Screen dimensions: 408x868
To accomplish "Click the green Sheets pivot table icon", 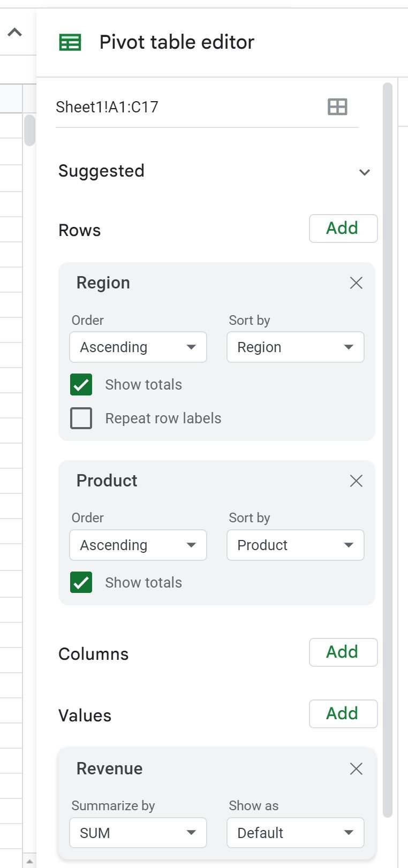I will point(70,42).
